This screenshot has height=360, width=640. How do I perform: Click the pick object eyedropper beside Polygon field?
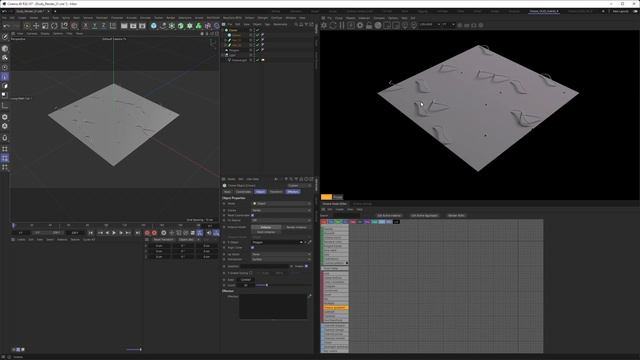coord(309,242)
